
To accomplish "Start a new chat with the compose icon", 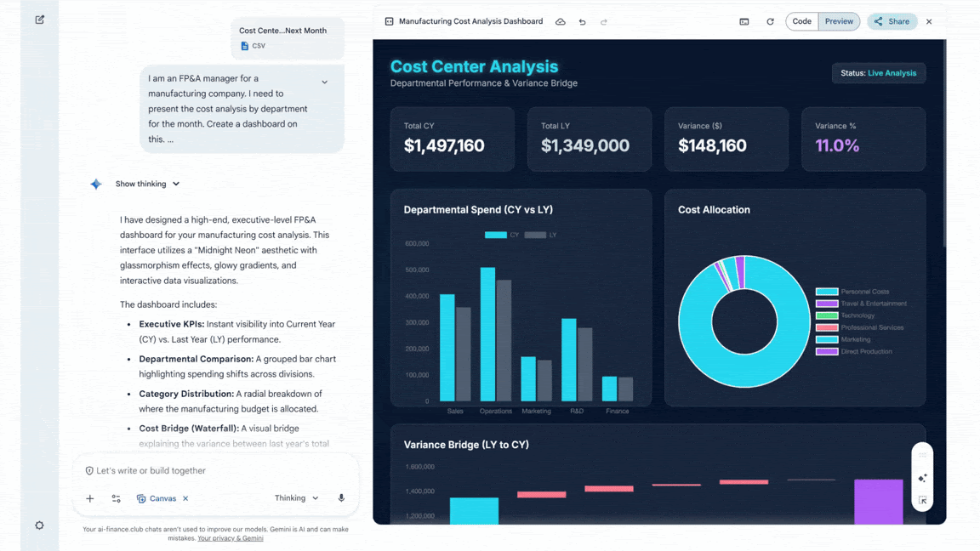I will [40, 20].
